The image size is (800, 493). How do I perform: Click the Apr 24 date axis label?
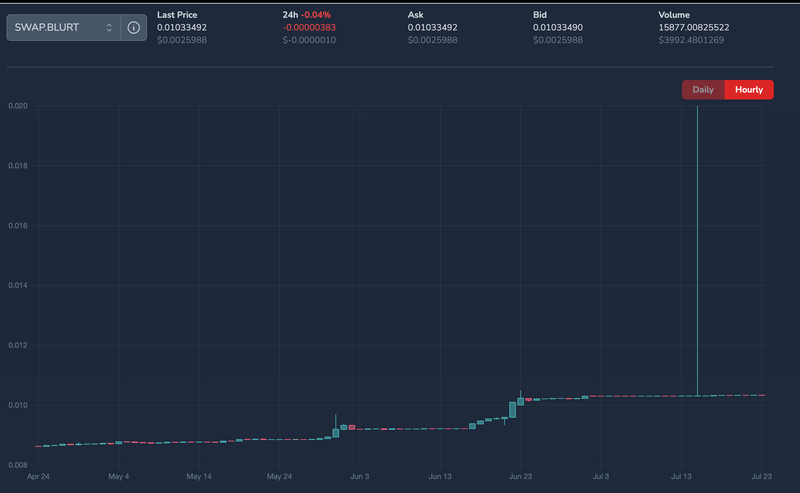(39, 477)
